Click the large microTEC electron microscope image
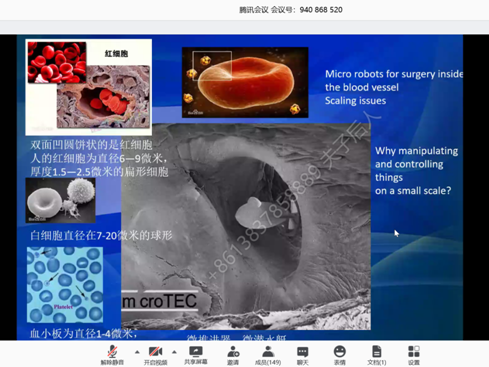This screenshot has height=367, width=489. tap(246, 227)
